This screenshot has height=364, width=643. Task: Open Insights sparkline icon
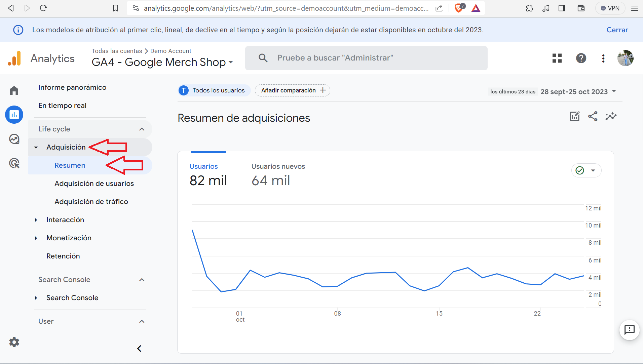[611, 117]
